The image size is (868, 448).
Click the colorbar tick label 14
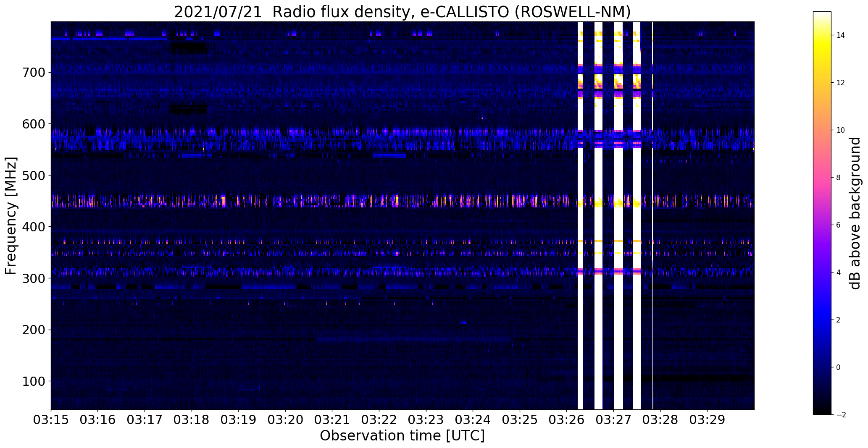point(840,35)
